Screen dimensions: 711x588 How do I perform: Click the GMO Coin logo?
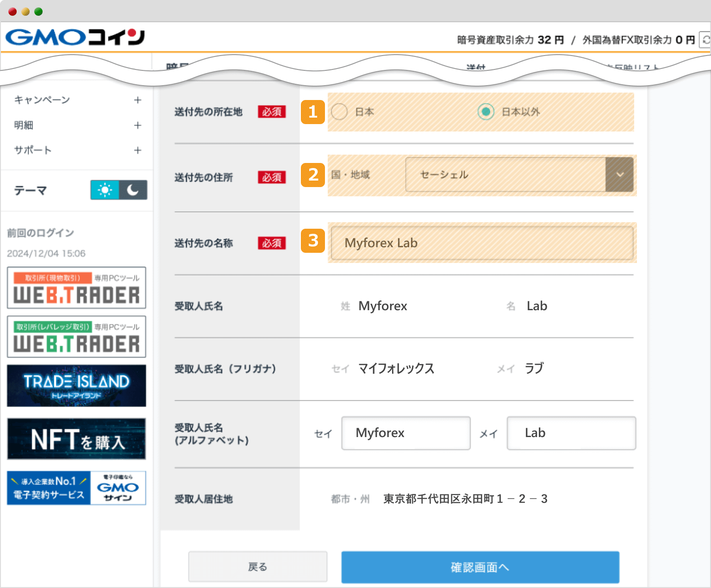point(75,37)
